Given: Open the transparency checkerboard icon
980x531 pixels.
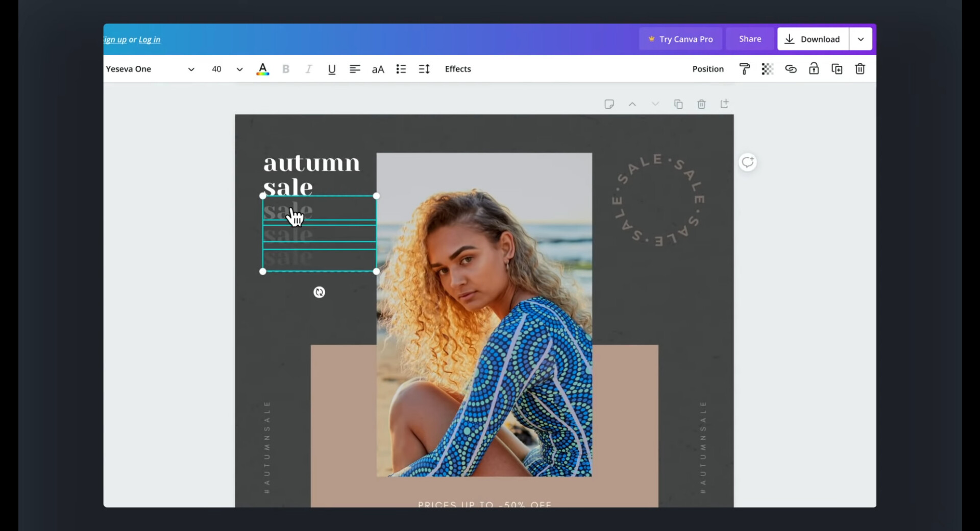Looking at the screenshot, I should click(767, 69).
